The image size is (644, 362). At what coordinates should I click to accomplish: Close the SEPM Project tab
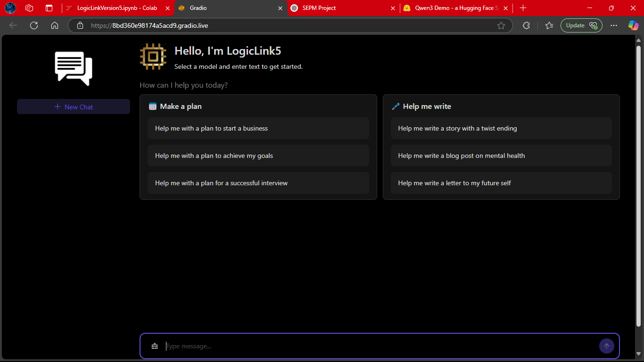(x=393, y=8)
